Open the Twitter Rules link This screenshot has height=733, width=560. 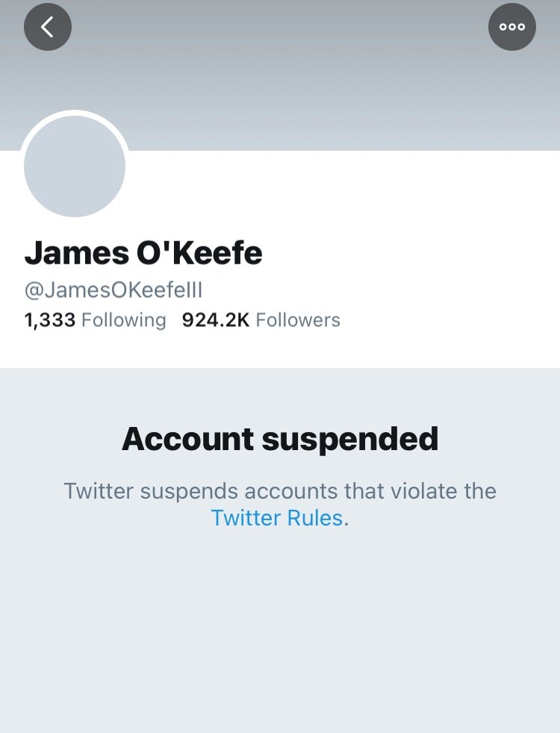pos(277,518)
